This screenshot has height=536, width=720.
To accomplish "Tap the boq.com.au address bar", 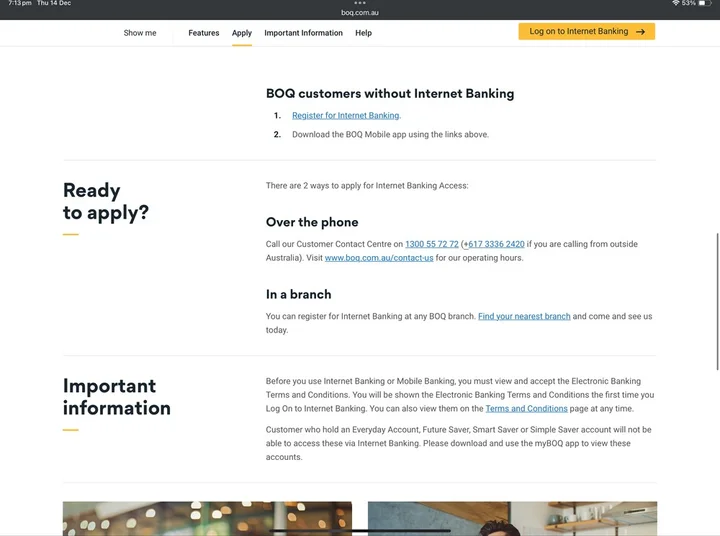I will pyautogui.click(x=360, y=12).
